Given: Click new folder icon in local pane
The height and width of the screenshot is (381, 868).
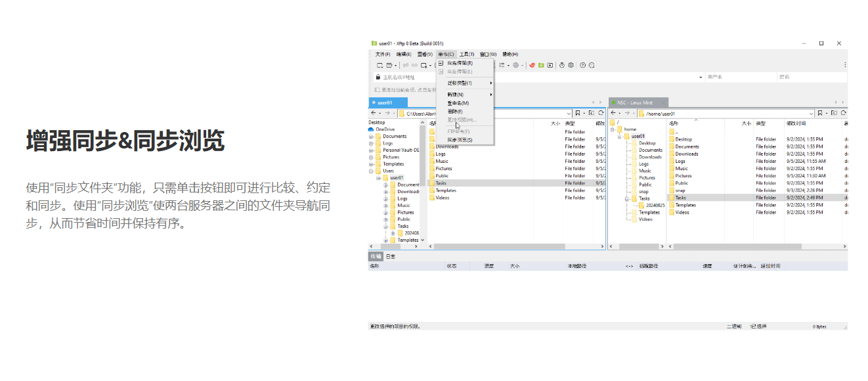Looking at the screenshot, I should [x=592, y=113].
